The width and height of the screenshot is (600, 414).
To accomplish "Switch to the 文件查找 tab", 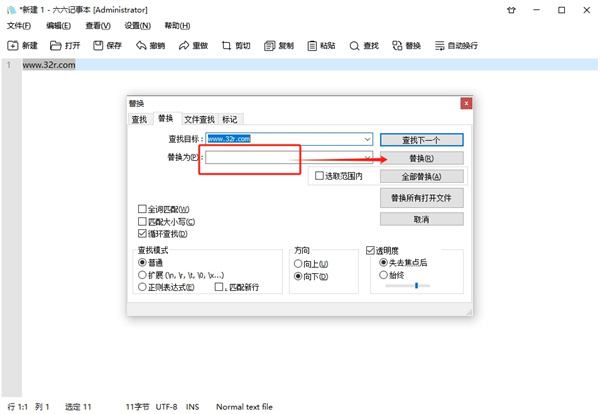I will pos(199,120).
